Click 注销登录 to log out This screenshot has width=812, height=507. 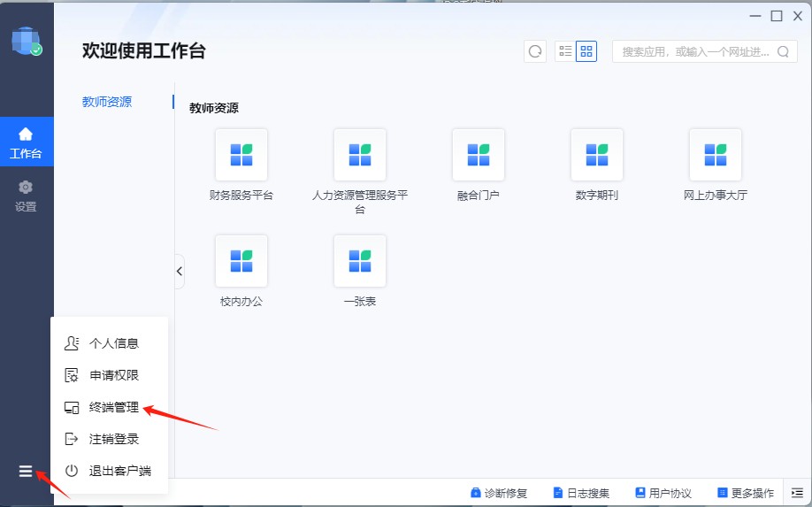113,439
